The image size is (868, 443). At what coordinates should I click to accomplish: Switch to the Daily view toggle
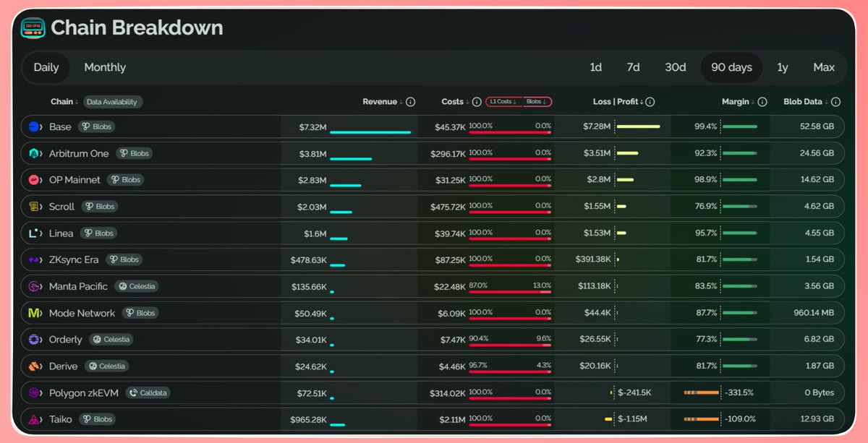[x=46, y=67]
